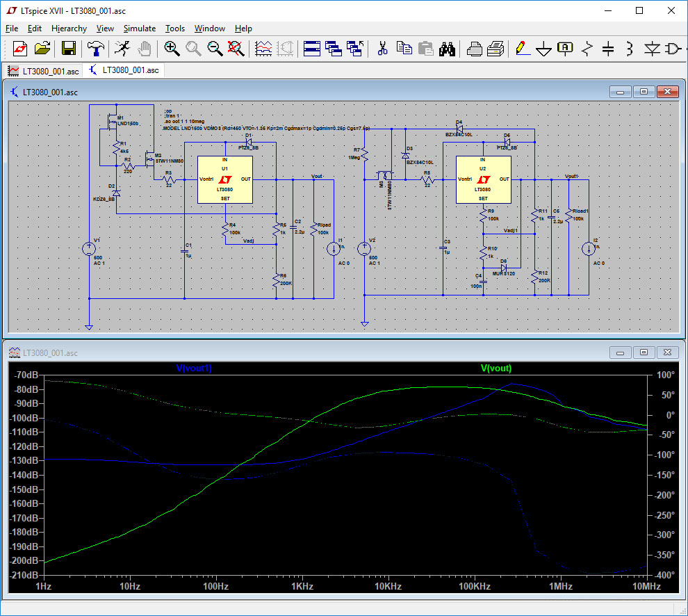Switch to the waveform LT3080_001.asc tab

pyautogui.click(x=44, y=71)
